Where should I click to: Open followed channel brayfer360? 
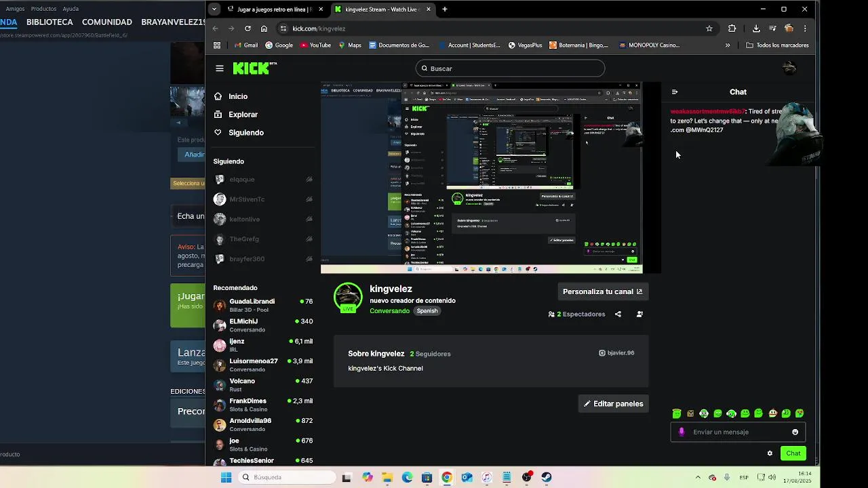[262, 259]
